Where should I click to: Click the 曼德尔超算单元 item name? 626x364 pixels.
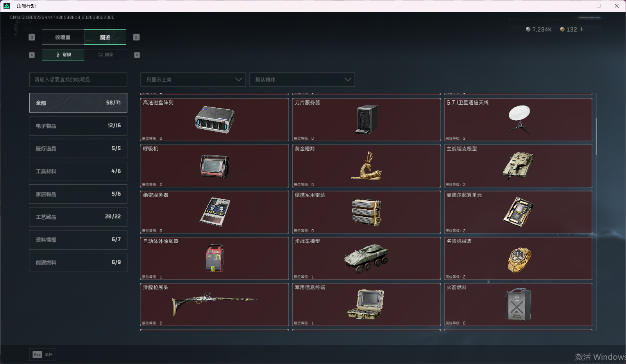(x=464, y=195)
